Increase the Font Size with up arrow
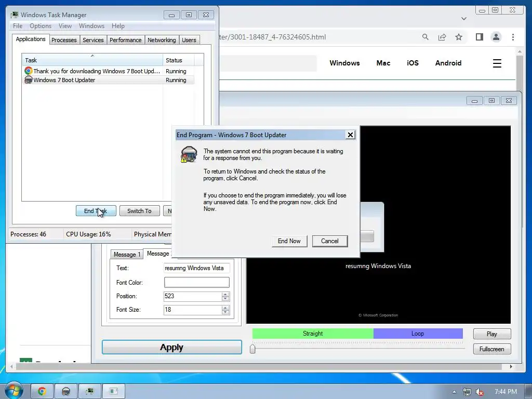The width and height of the screenshot is (532, 399). (225, 308)
